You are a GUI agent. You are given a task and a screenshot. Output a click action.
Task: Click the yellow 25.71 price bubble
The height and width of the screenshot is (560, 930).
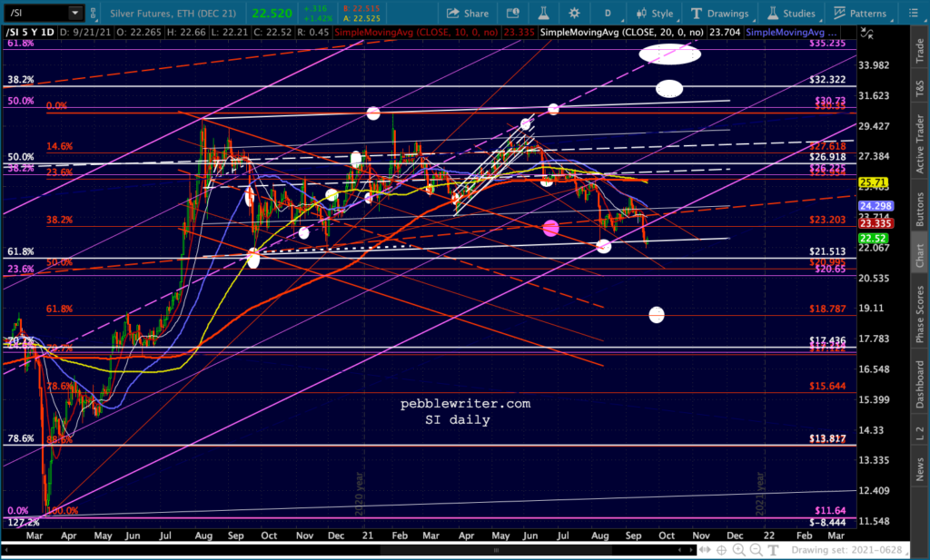click(x=873, y=182)
